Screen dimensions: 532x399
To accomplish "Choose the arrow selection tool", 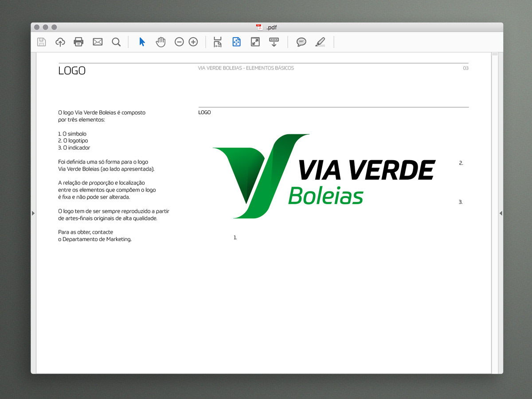I will (142, 42).
